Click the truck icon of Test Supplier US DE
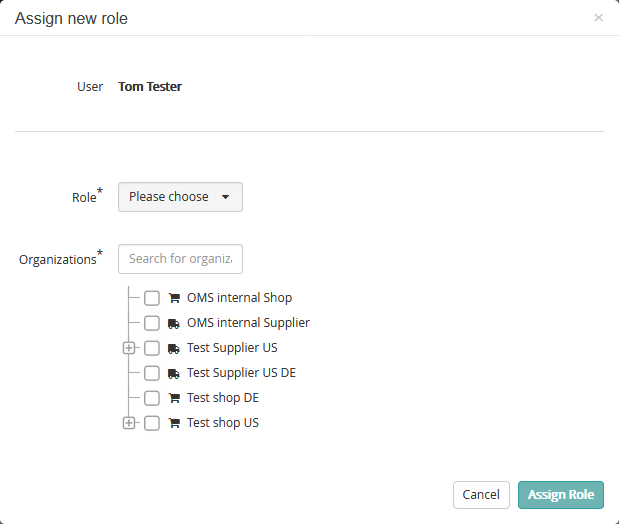The height and width of the screenshot is (524, 619). point(174,374)
